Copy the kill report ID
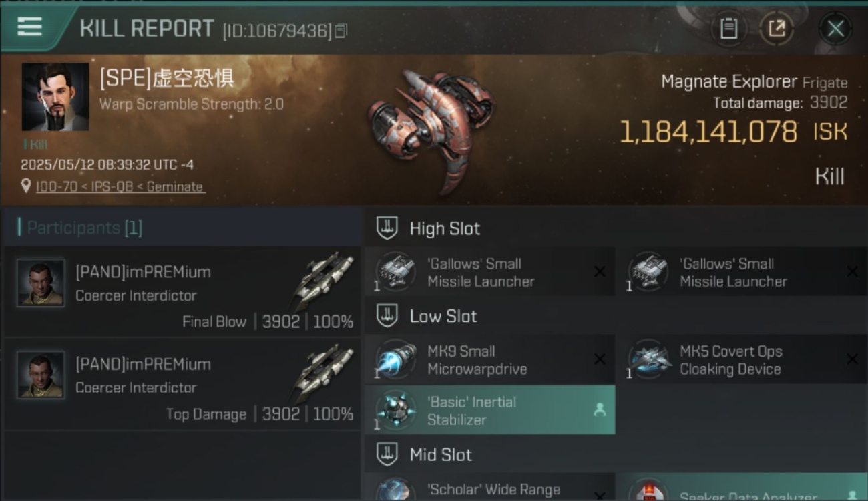Image resolution: width=868 pixels, height=501 pixels. point(341,31)
